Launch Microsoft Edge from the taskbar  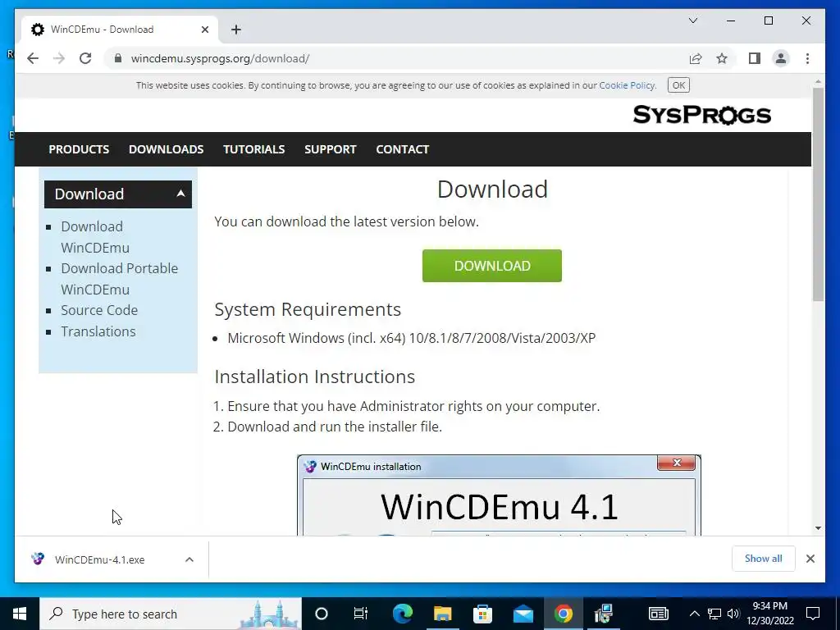pos(402,614)
